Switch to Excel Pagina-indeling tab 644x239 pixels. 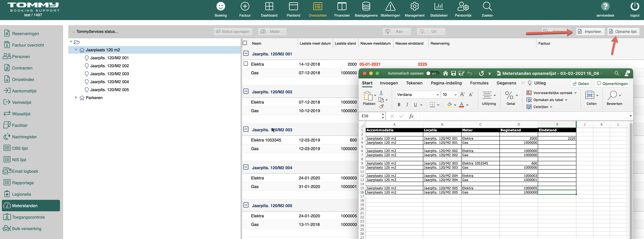point(446,83)
